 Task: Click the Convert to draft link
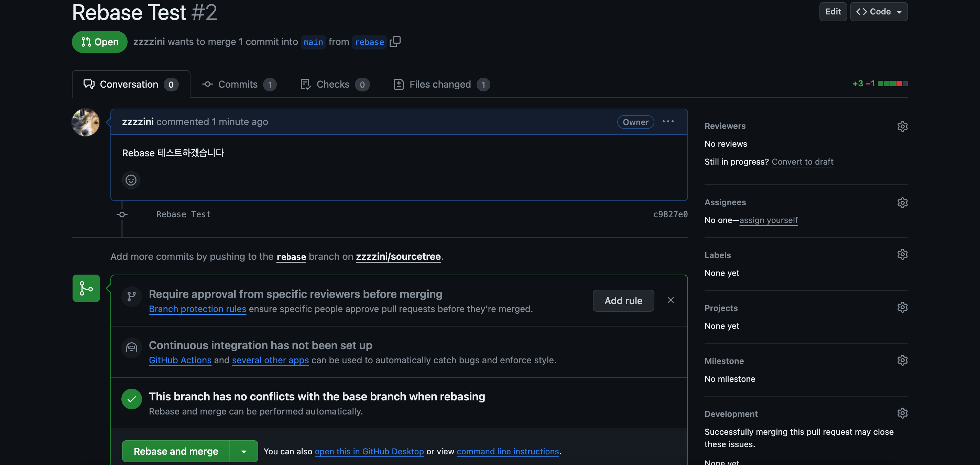(x=802, y=162)
